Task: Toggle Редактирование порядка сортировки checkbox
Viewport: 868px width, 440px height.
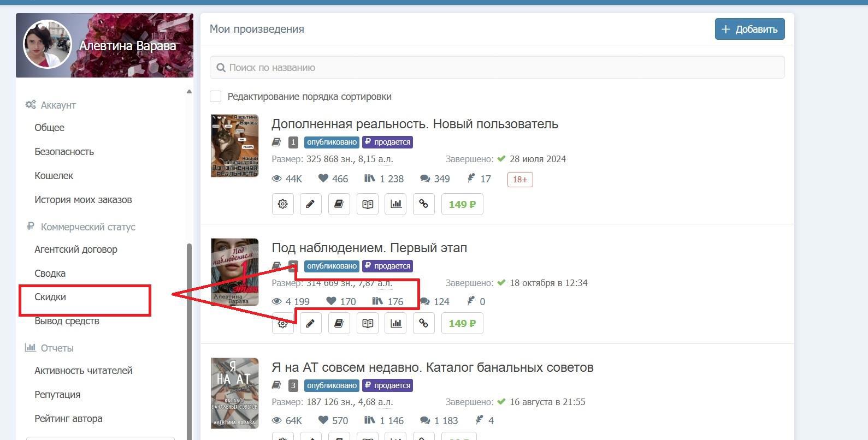Action: coord(216,97)
